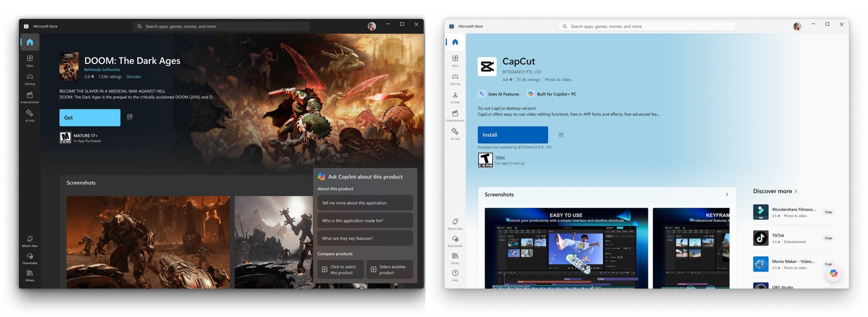Expand the CapCut Screenshots section chevron
The image size is (868, 317).
click(x=727, y=194)
